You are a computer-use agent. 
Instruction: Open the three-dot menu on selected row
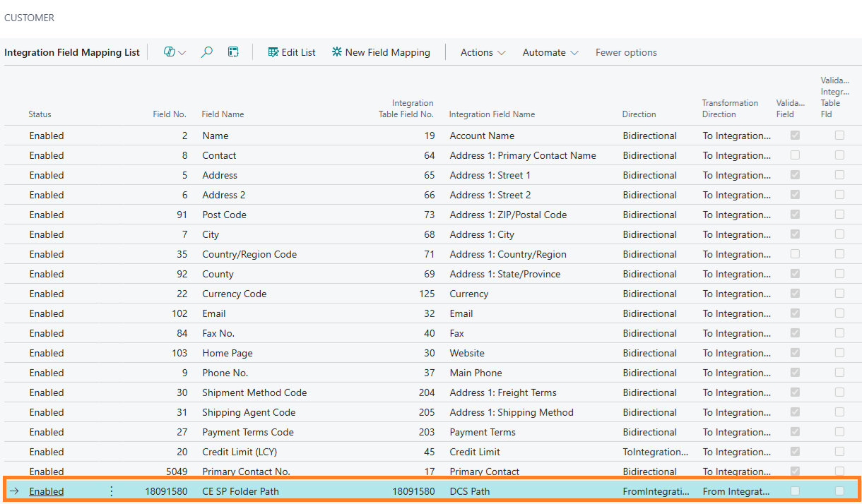(111, 491)
